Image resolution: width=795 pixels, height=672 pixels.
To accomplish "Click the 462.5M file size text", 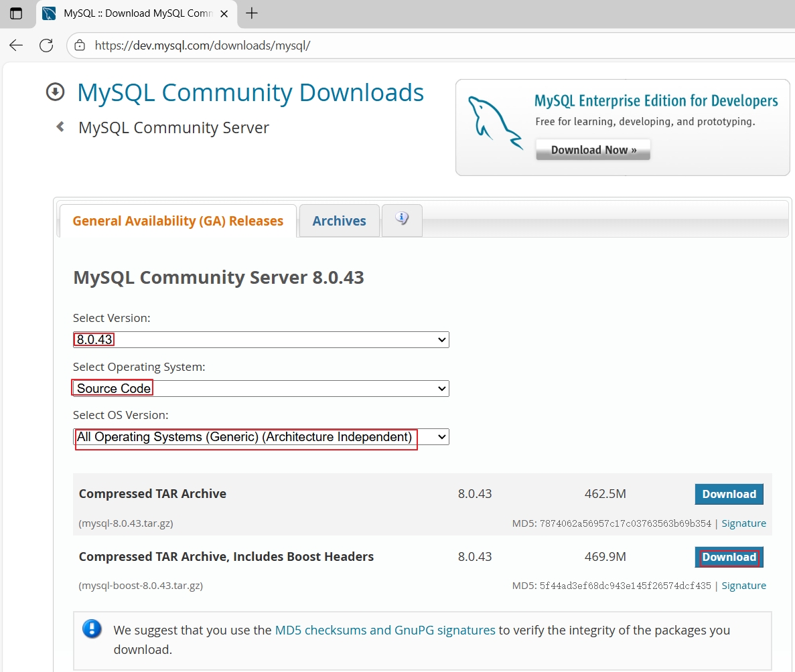I will click(x=605, y=494).
